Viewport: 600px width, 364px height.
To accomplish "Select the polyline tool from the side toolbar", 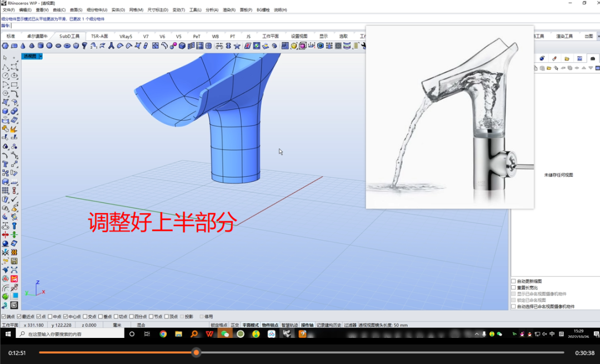I will (3, 66).
